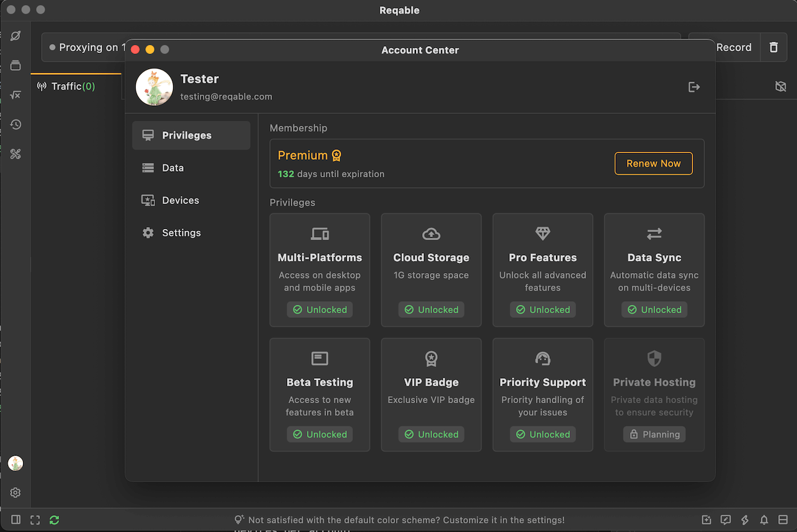Image resolution: width=797 pixels, height=532 pixels.
Task: Select the Traffic tab
Action: pyautogui.click(x=66, y=86)
